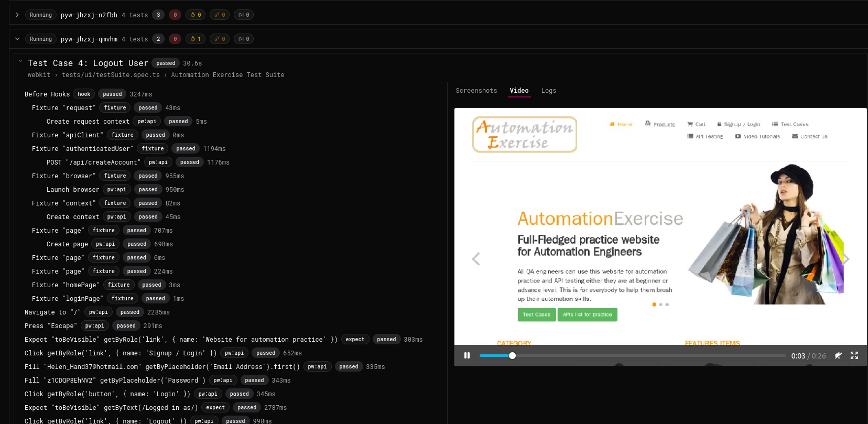Select the Fixture "loginPage" step
Screen dimensions: 868x424
point(108,299)
